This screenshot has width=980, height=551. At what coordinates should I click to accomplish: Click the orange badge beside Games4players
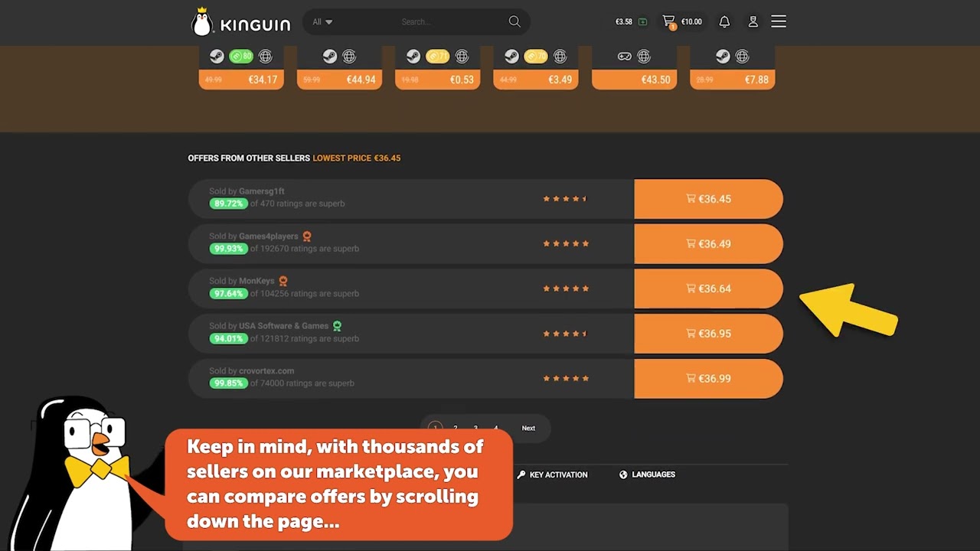[307, 236]
